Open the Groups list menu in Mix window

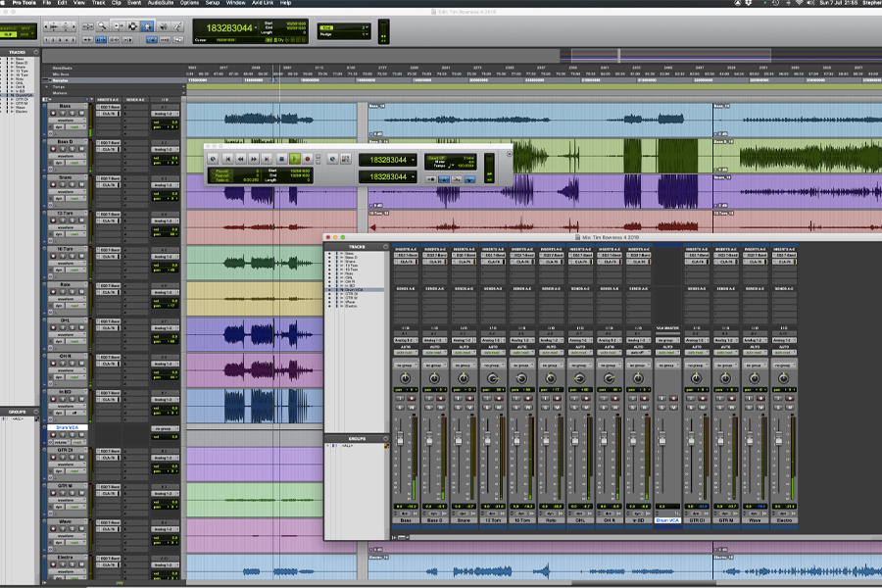pyautogui.click(x=386, y=438)
